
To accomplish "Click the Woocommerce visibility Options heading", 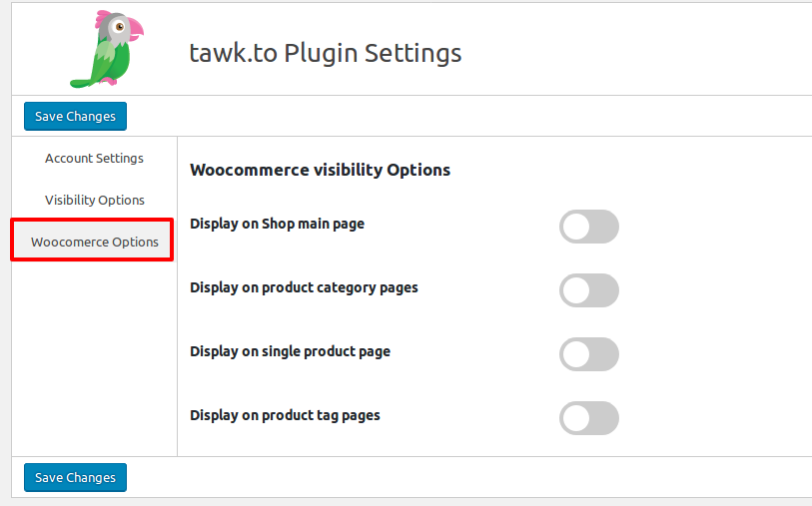I will pos(320,171).
